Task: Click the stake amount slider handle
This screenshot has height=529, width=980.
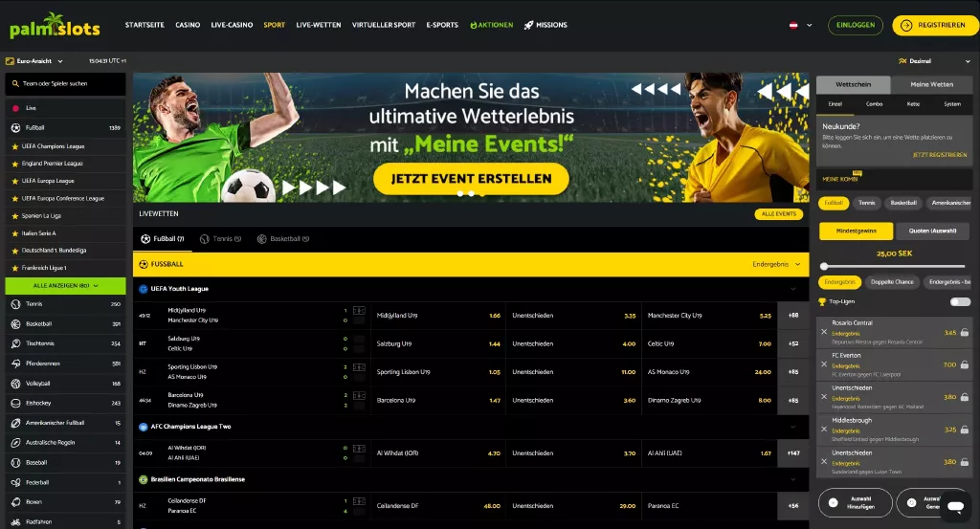Action: tap(824, 267)
